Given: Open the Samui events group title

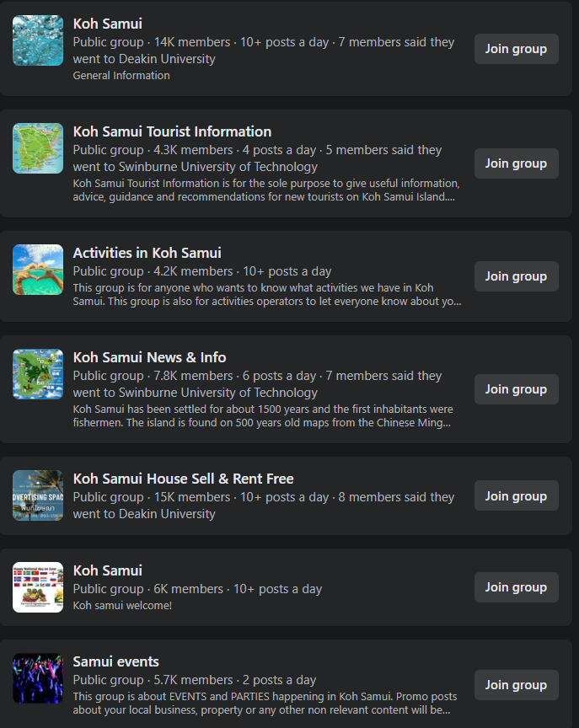Looking at the screenshot, I should 116,661.
